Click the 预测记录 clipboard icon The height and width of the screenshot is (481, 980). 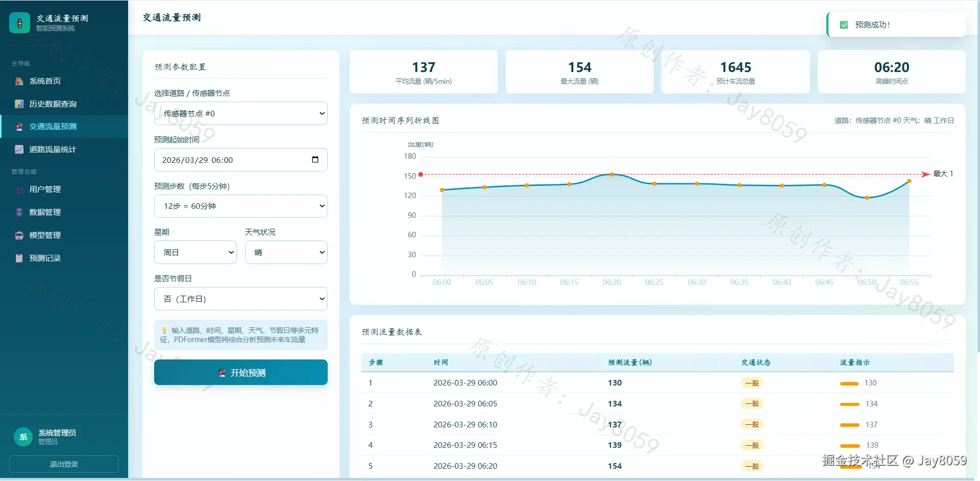19,258
